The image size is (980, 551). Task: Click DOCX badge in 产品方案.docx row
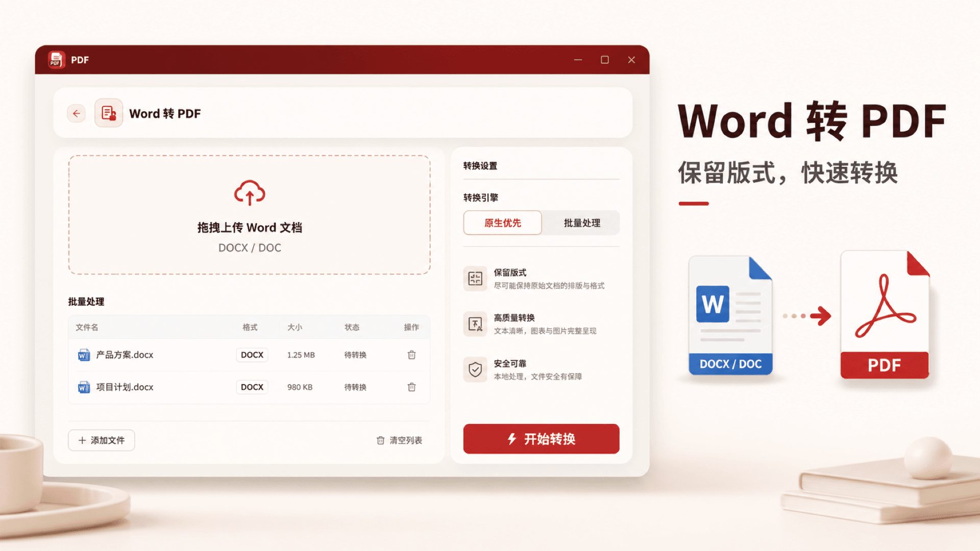(252, 355)
